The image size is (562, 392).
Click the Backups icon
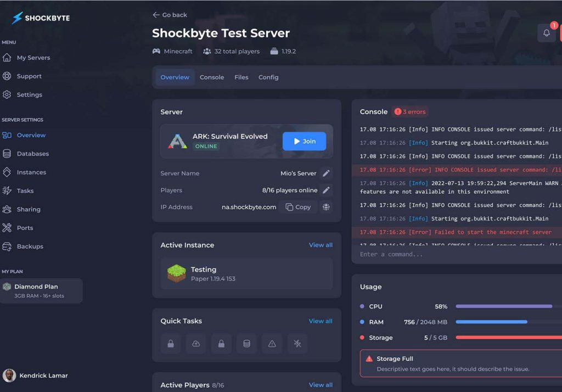[7, 247]
